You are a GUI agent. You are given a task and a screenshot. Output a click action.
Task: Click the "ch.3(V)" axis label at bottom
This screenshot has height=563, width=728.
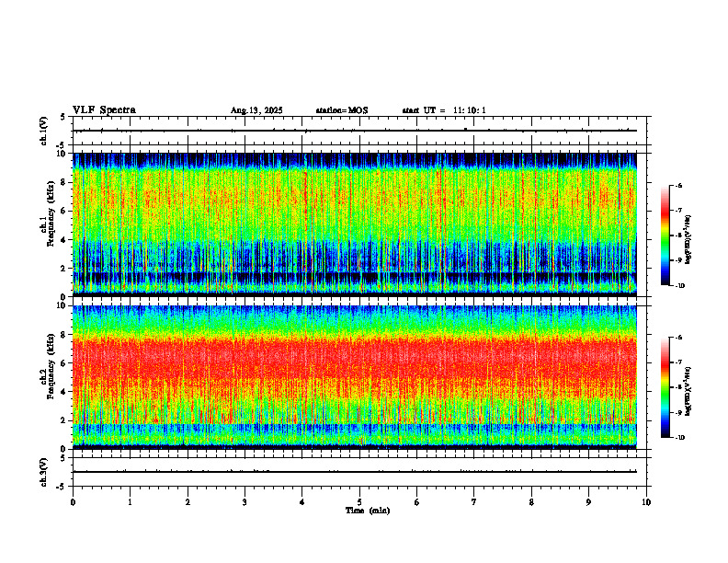tap(43, 472)
